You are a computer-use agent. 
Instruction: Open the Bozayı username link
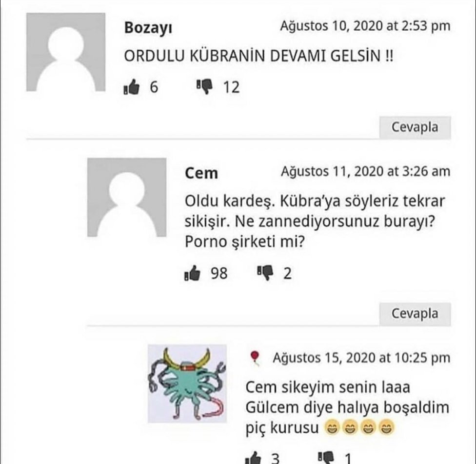click(148, 28)
